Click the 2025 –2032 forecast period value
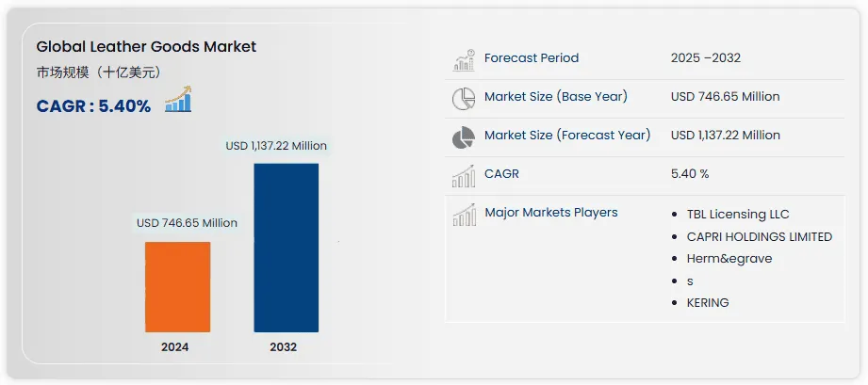The image size is (868, 385). 705,58
